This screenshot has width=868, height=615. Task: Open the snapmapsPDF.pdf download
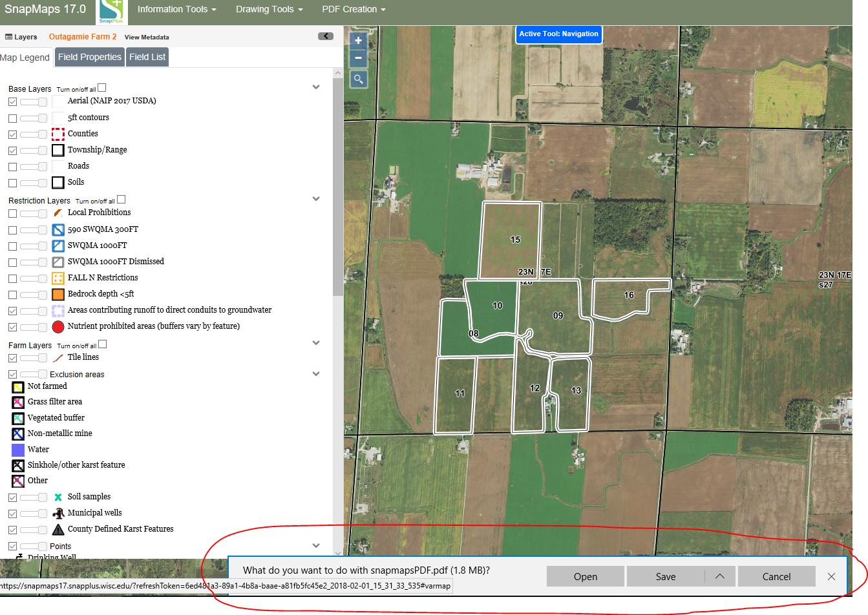click(x=586, y=577)
